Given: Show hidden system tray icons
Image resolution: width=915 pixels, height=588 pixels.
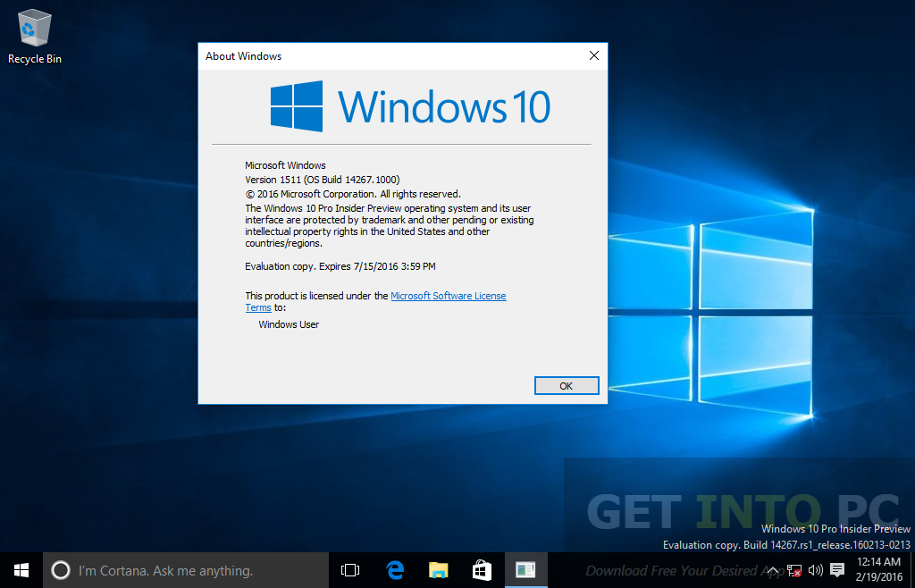Looking at the screenshot, I should (x=773, y=570).
